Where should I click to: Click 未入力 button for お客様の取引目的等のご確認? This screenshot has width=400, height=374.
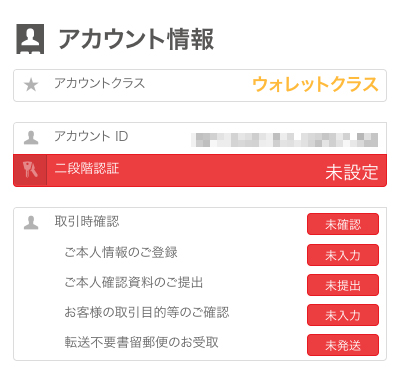point(343,315)
